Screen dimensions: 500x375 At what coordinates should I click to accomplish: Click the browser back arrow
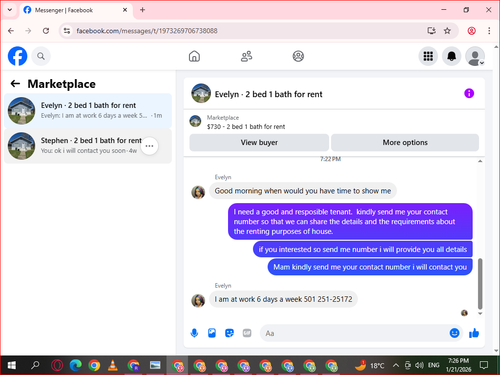(11, 31)
